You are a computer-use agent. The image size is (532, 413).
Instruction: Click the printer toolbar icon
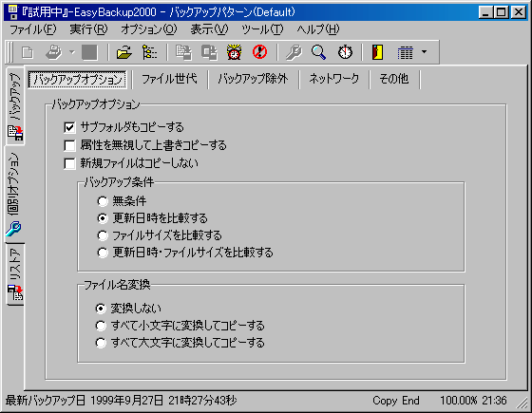pyautogui.click(x=54, y=52)
